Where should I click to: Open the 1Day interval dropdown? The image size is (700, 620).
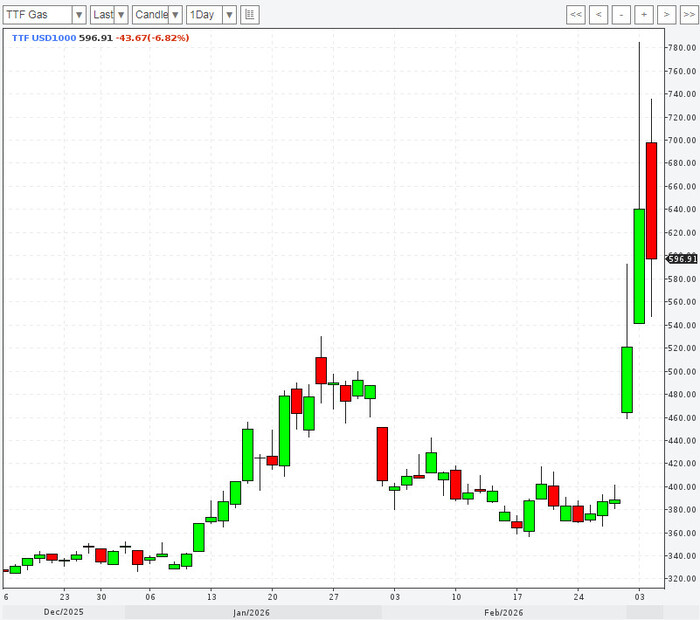(x=229, y=15)
